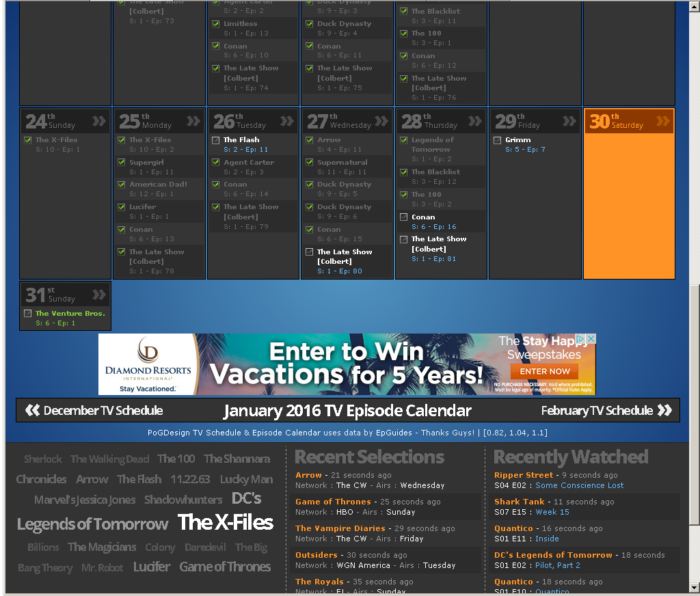Viewport: 700px width, 596px height.
Task: Open Some Conscience Lost episode link
Action: click(x=580, y=485)
